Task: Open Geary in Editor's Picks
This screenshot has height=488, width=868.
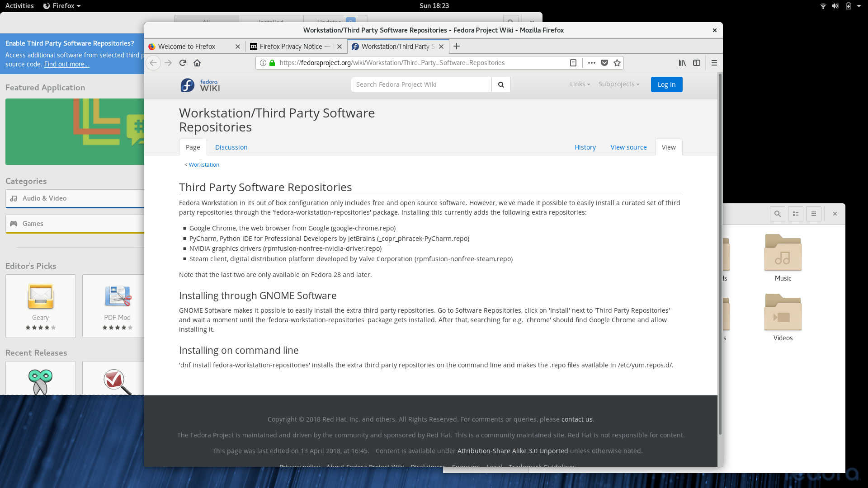Action: point(41,306)
